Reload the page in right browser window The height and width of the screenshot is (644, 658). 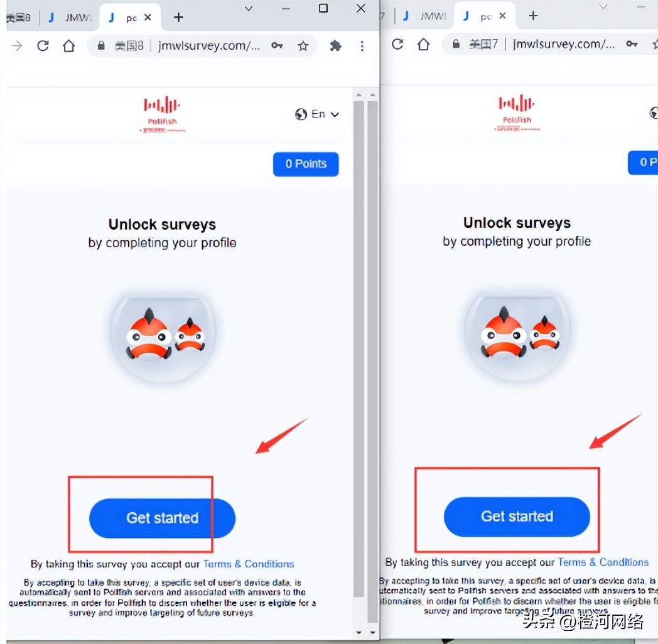pyautogui.click(x=397, y=44)
